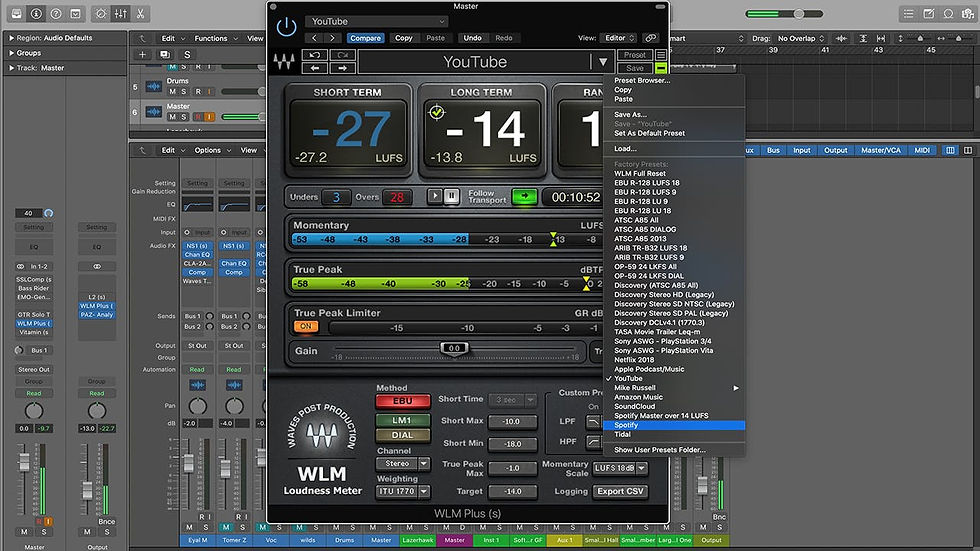Load previous Waves preset with left arrow
980x551 pixels.
(x=315, y=67)
